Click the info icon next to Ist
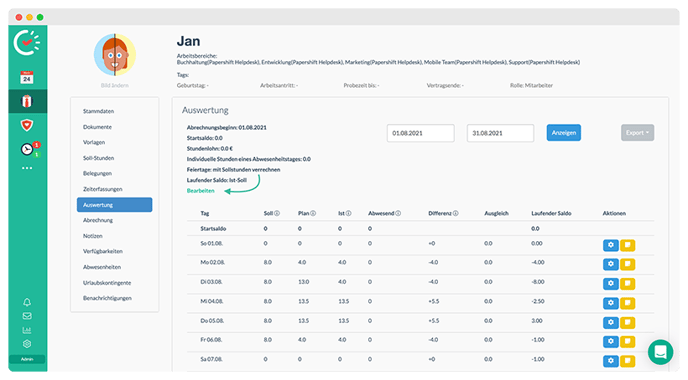Viewport: 688px width, 380px height. 348,213
